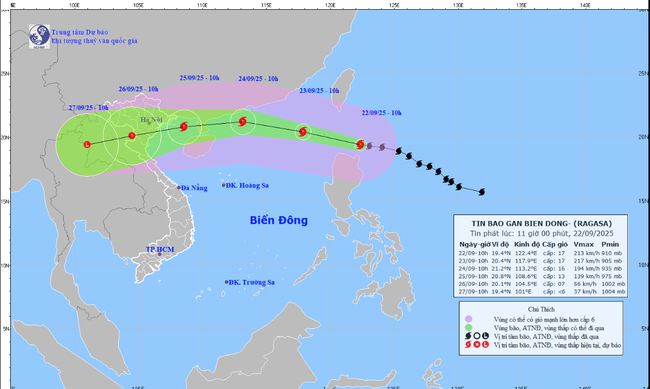
Task: Click the Đà Nẵng city marker dot
Action: click(179, 188)
